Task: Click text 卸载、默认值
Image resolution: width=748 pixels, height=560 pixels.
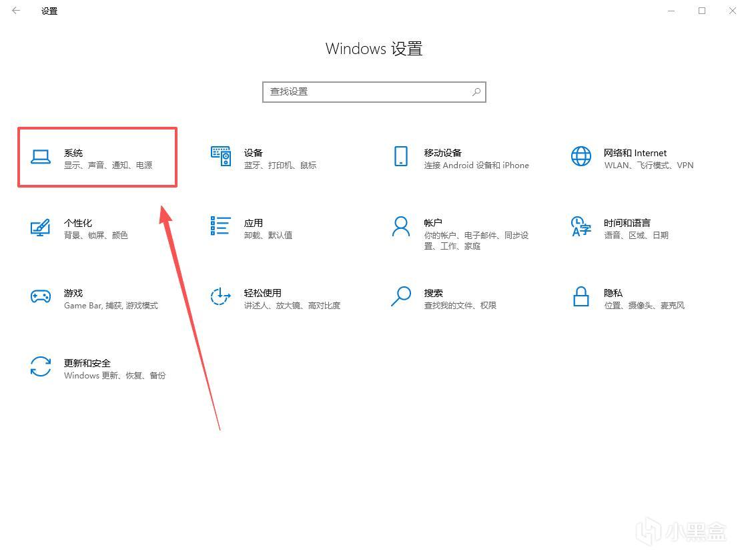Action: pos(268,235)
